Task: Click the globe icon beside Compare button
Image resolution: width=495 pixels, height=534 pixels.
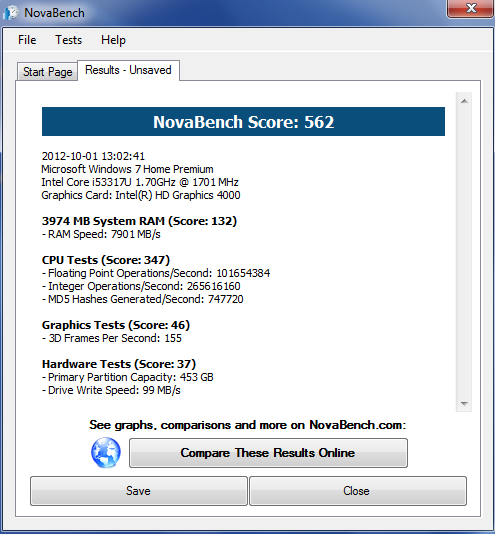Action: 106,452
